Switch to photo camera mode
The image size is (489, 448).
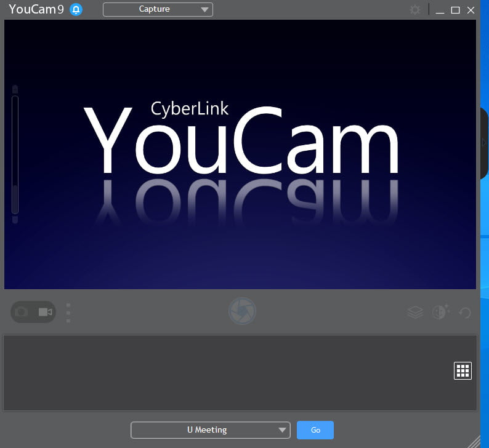[22, 311]
